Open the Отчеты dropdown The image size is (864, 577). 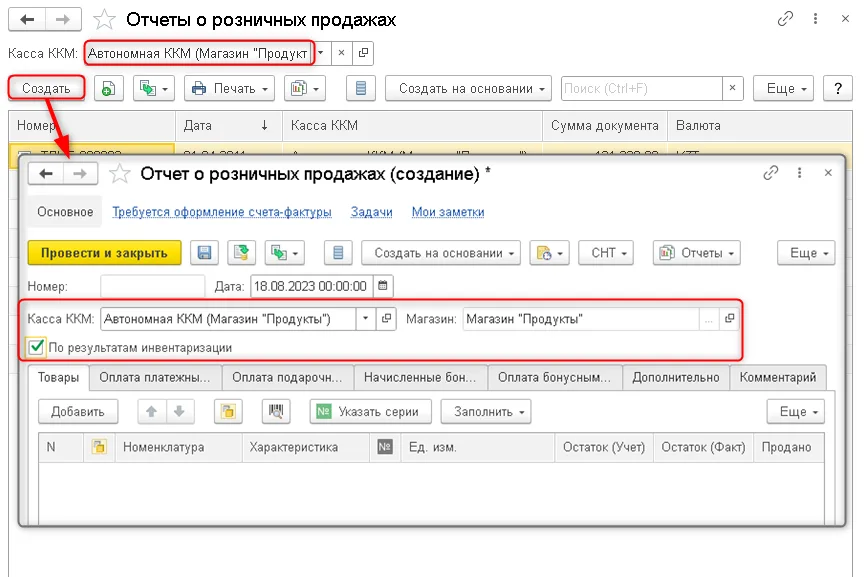coord(696,253)
